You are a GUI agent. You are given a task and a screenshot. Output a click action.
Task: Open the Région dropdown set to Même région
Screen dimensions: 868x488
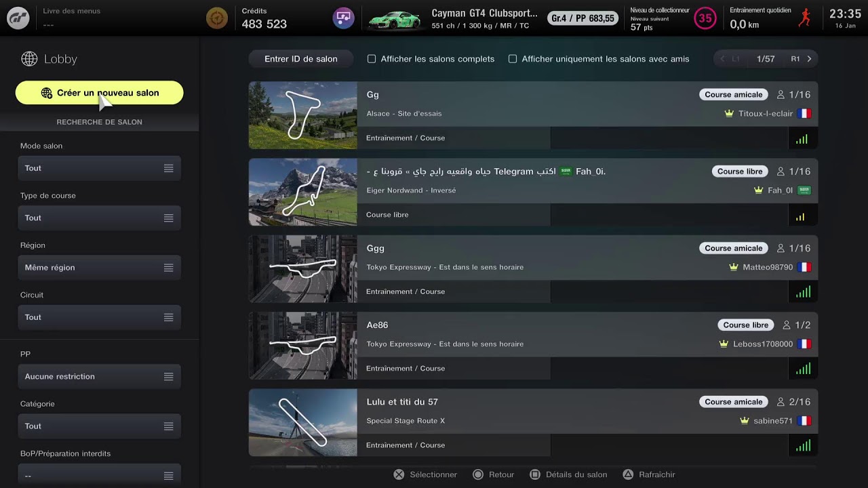[x=99, y=268]
